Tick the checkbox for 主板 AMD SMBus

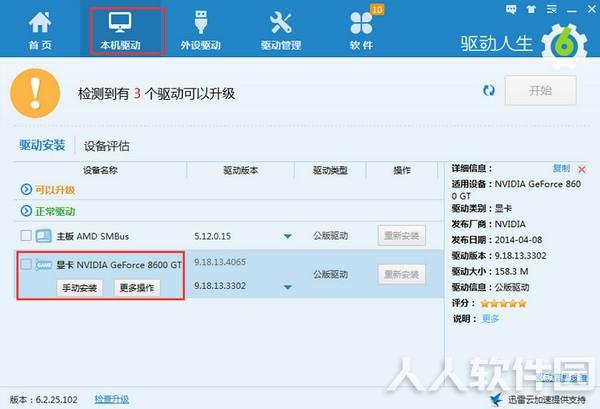coord(26,235)
